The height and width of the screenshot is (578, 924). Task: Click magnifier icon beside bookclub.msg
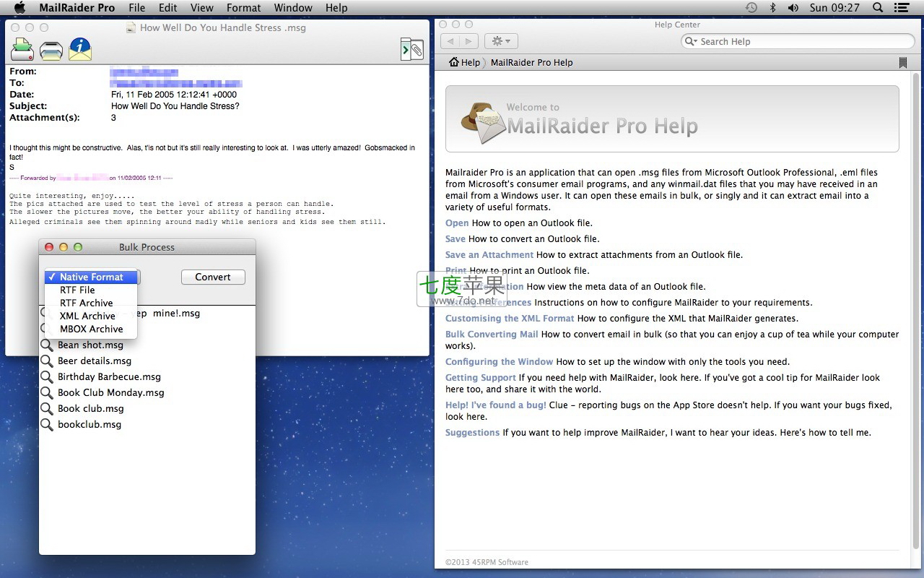47,424
